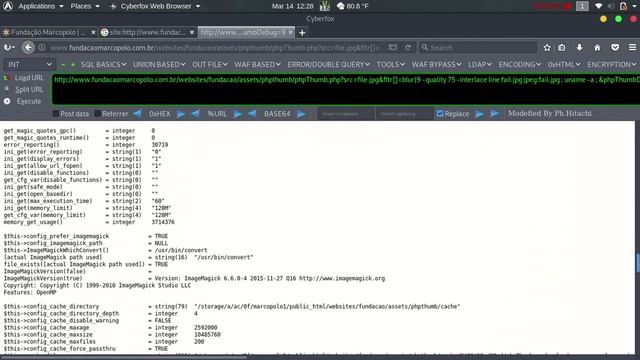640x360 pixels.
Task: Expand the UNION BASED menu
Action: 159,64
